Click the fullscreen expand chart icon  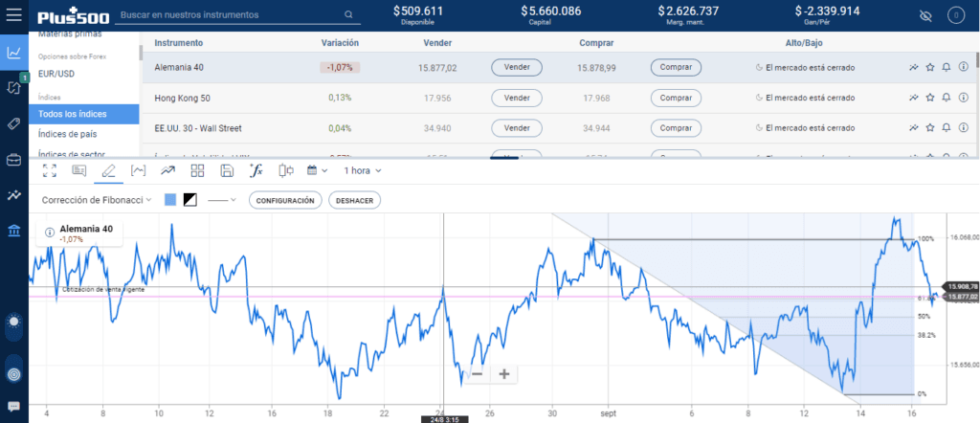(50, 170)
